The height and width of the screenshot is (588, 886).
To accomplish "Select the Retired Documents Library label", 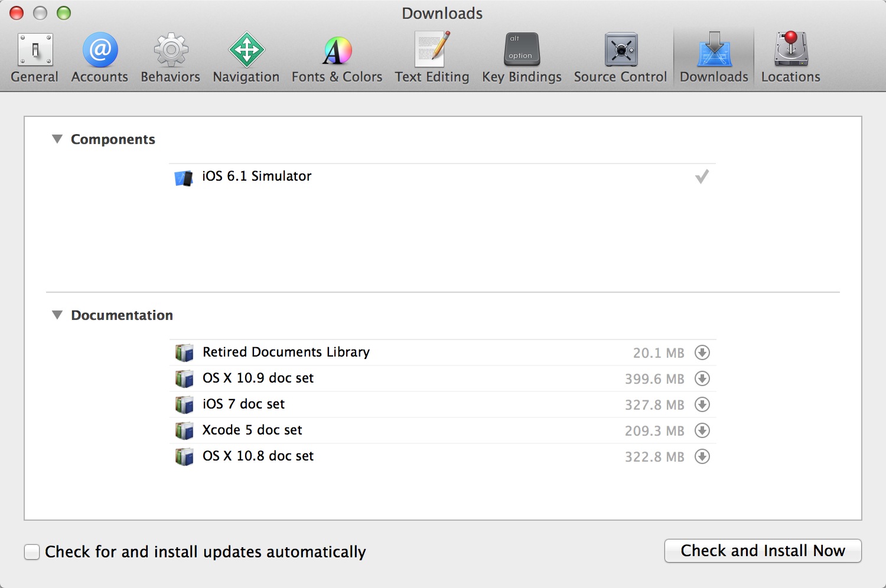I will pyautogui.click(x=286, y=352).
